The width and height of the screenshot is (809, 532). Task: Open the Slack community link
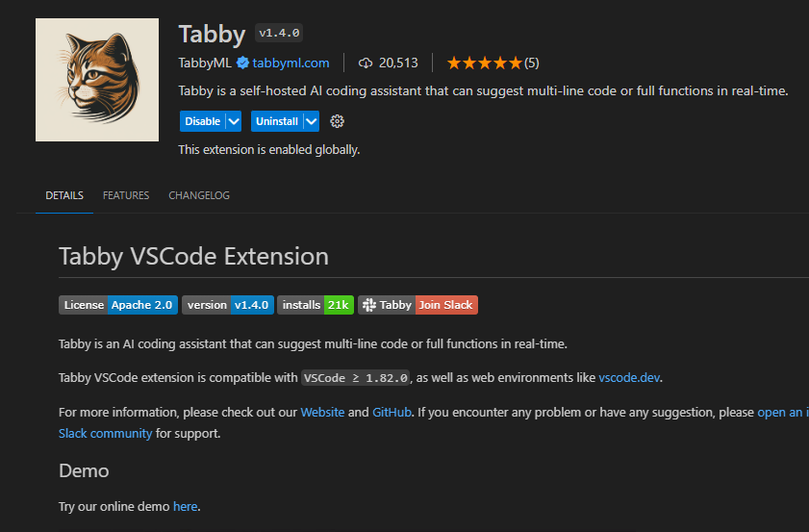pyautogui.click(x=105, y=434)
